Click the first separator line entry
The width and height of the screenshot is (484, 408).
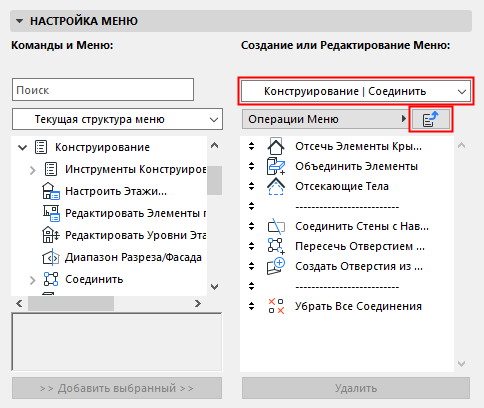(x=347, y=207)
